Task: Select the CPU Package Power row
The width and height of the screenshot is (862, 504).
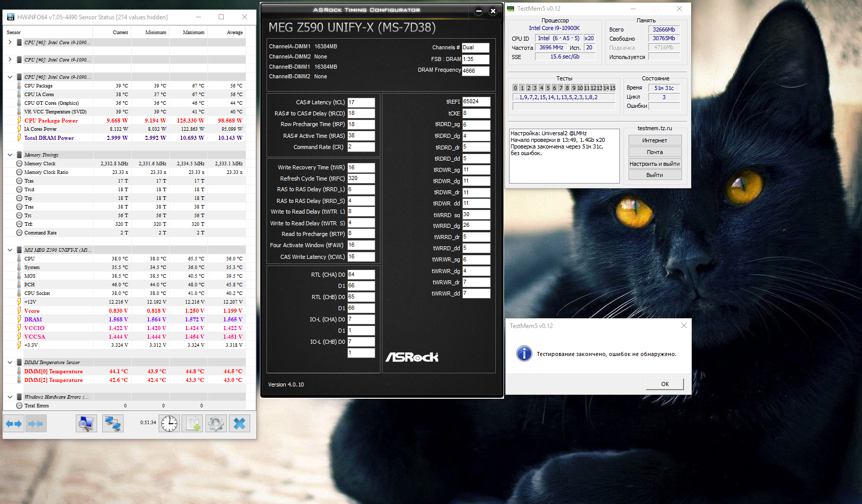Action: (x=125, y=121)
